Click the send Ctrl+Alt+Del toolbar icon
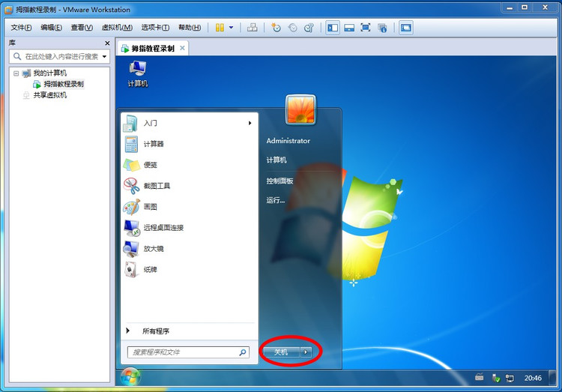This screenshot has height=392, width=562. [x=253, y=28]
